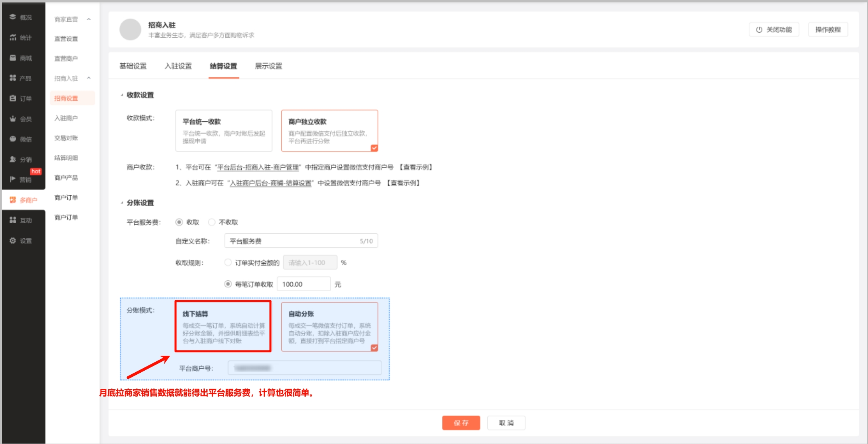Open the 概况 overview sidebar icon
This screenshot has width=868, height=444.
coord(13,17)
